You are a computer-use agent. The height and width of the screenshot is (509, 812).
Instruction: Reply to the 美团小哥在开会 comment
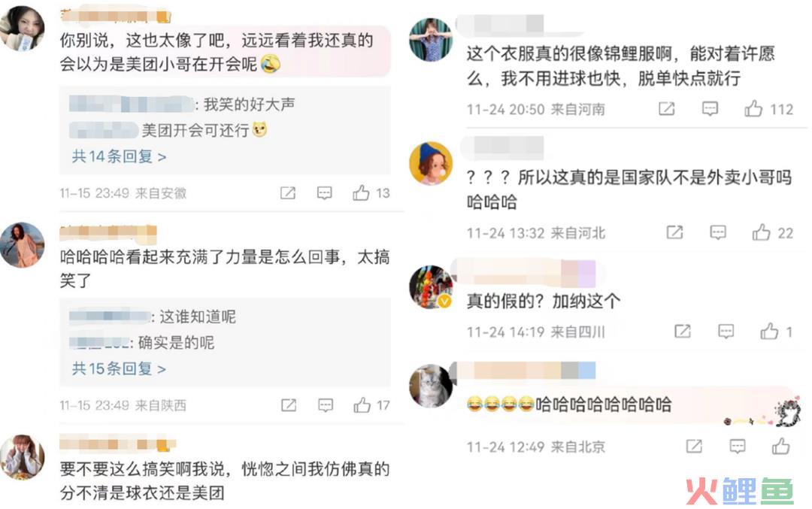pos(324,193)
